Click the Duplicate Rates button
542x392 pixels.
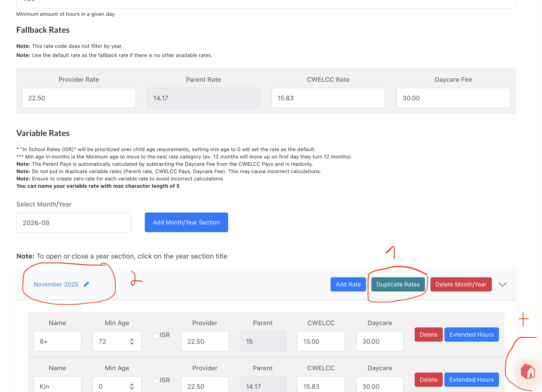tap(398, 284)
